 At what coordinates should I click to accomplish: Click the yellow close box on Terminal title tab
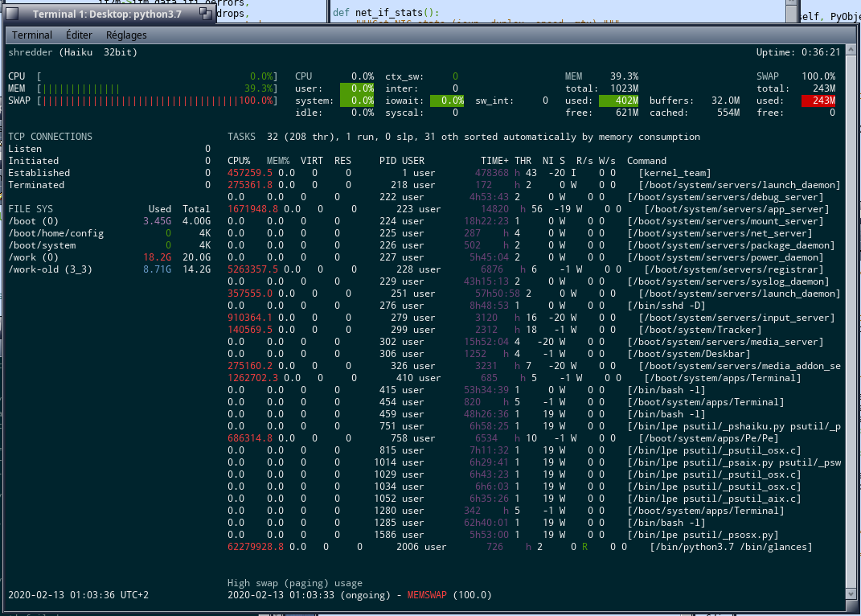(12, 14)
